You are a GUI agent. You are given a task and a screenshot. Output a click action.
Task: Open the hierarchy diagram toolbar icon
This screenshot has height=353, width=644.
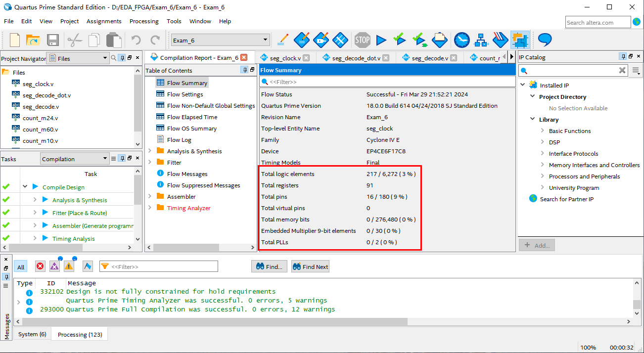[x=481, y=40]
